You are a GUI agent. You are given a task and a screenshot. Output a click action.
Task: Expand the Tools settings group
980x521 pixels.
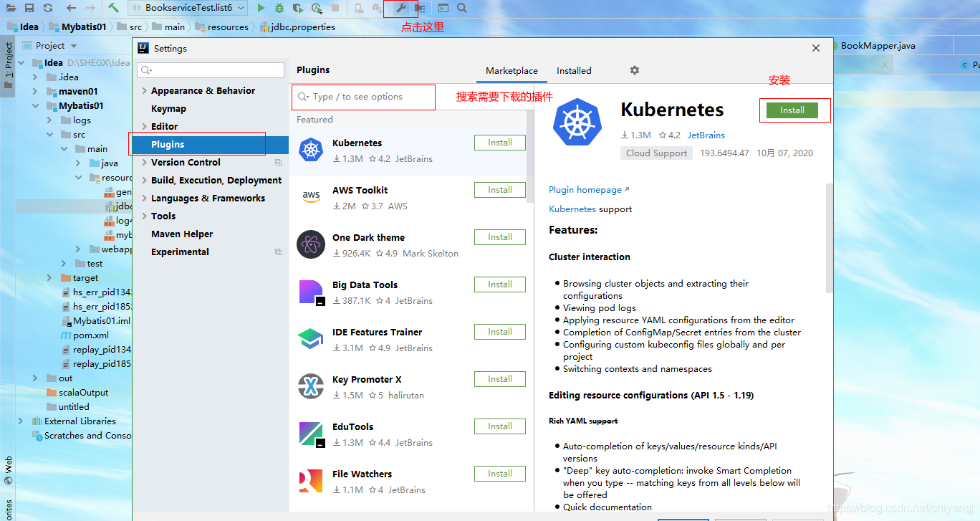pyautogui.click(x=145, y=216)
